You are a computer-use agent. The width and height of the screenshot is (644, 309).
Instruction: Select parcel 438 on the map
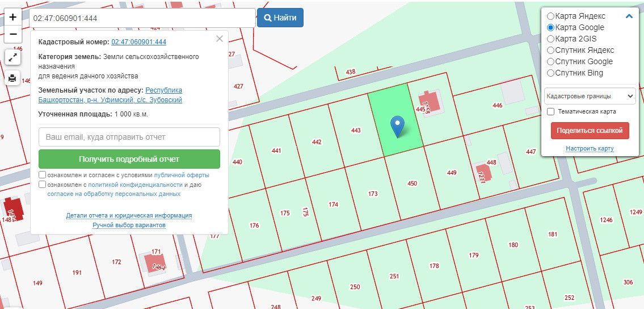click(x=350, y=72)
